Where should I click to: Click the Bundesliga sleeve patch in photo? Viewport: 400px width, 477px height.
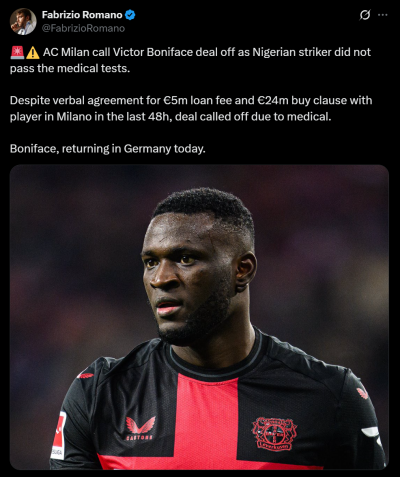tap(59, 436)
